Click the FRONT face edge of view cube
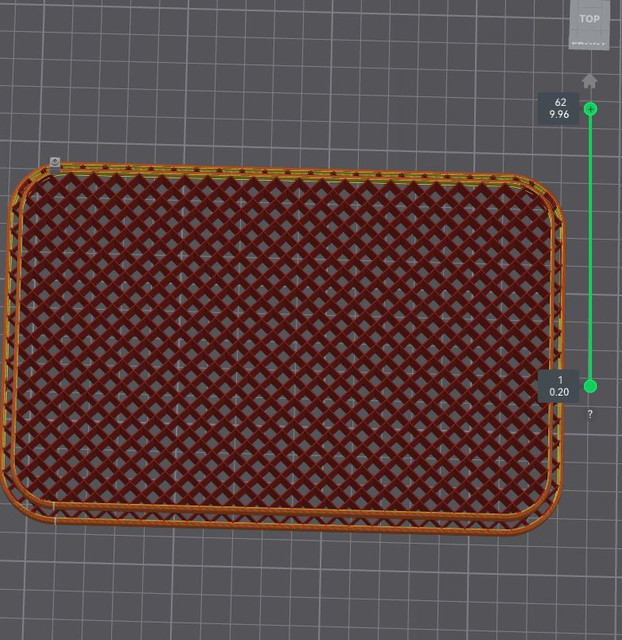Image resolution: width=622 pixels, height=640 pixels. point(589,44)
